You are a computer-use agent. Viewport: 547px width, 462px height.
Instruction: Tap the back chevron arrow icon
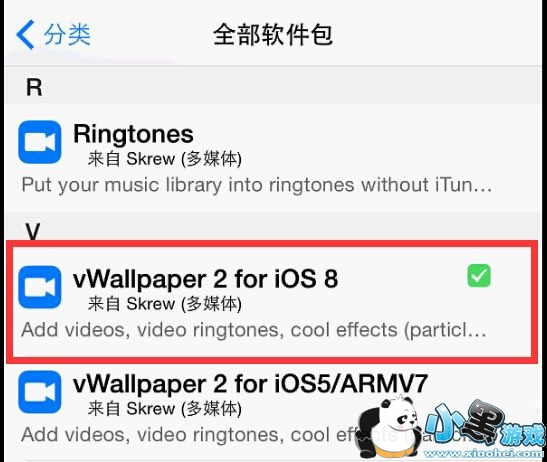click(x=25, y=35)
